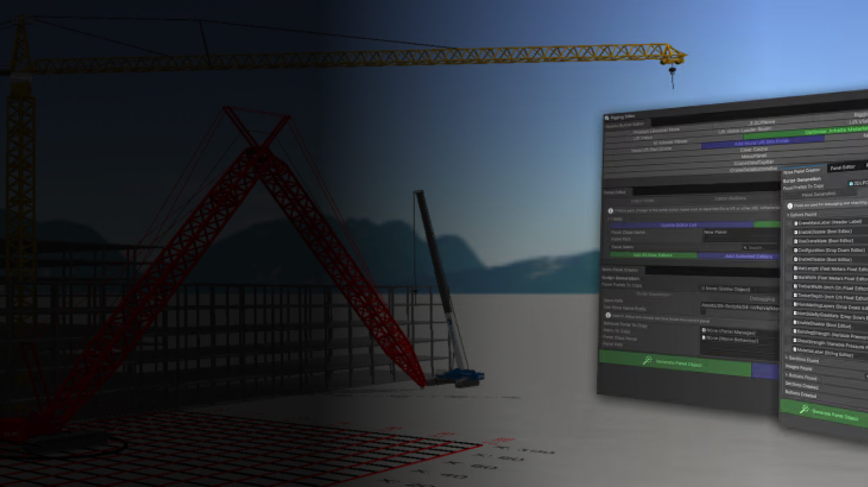Click the CraneDataTopBar button
The width and height of the screenshot is (868, 487).
[x=754, y=163]
